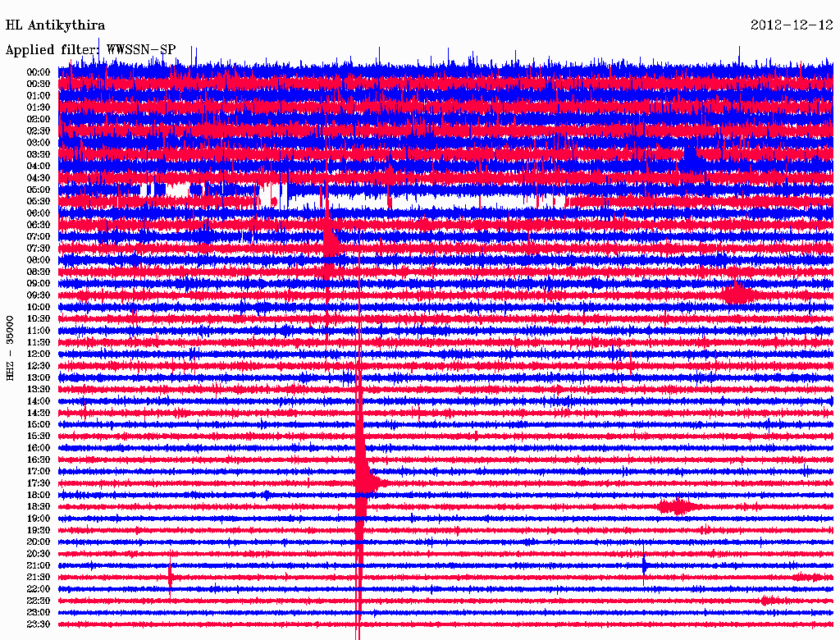Select the 15:30 time label
840x640 pixels.
tap(39, 437)
